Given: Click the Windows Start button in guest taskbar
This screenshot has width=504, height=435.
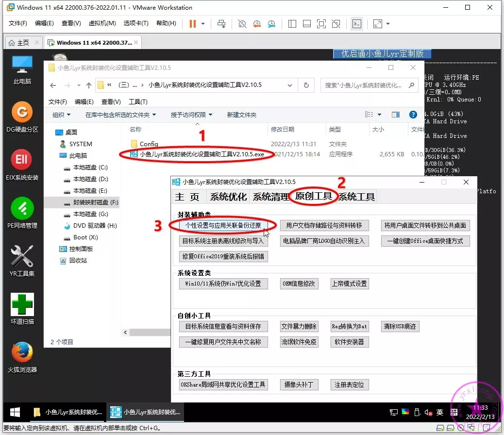Looking at the screenshot, I should tap(15, 412).
